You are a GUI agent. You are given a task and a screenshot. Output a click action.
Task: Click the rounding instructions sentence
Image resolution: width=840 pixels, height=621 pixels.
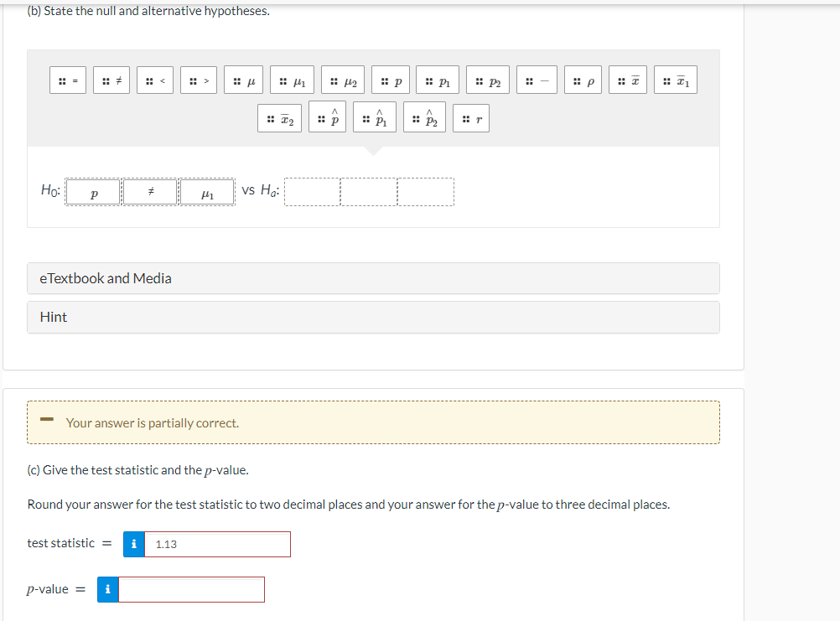point(349,505)
